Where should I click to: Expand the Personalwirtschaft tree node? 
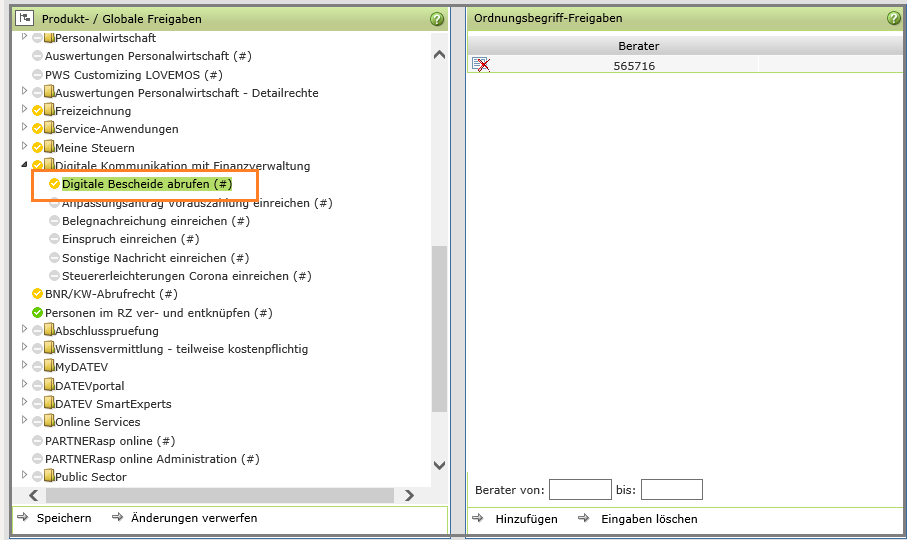click(x=24, y=36)
